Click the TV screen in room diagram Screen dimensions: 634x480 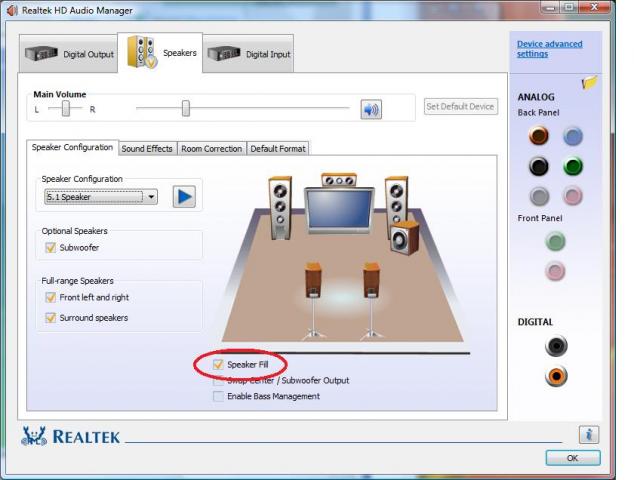[339, 209]
